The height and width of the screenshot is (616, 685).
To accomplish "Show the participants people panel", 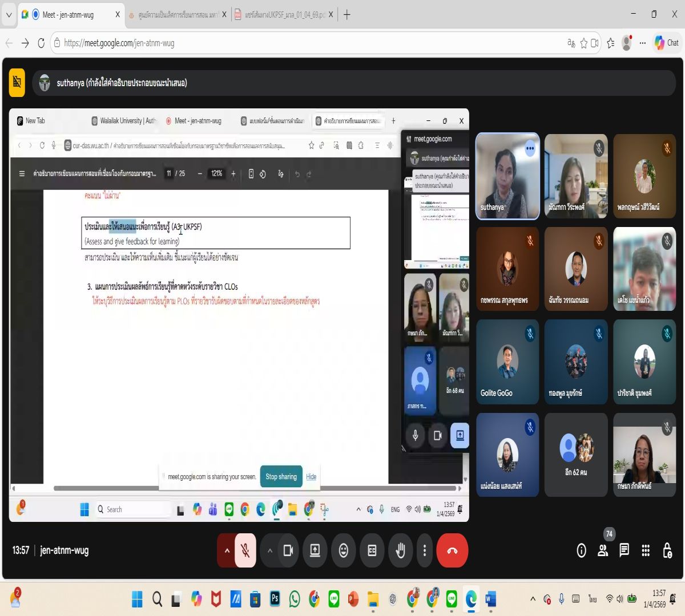I will [x=603, y=550].
